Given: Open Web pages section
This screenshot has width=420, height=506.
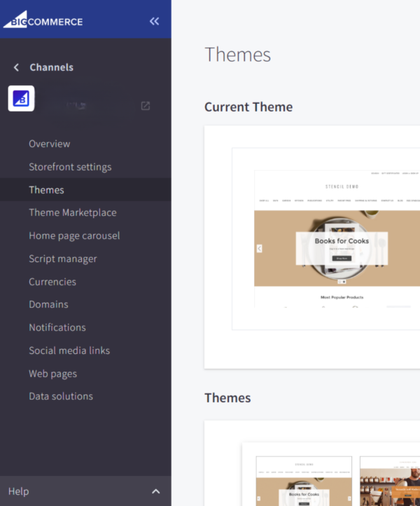Looking at the screenshot, I should coord(53,374).
